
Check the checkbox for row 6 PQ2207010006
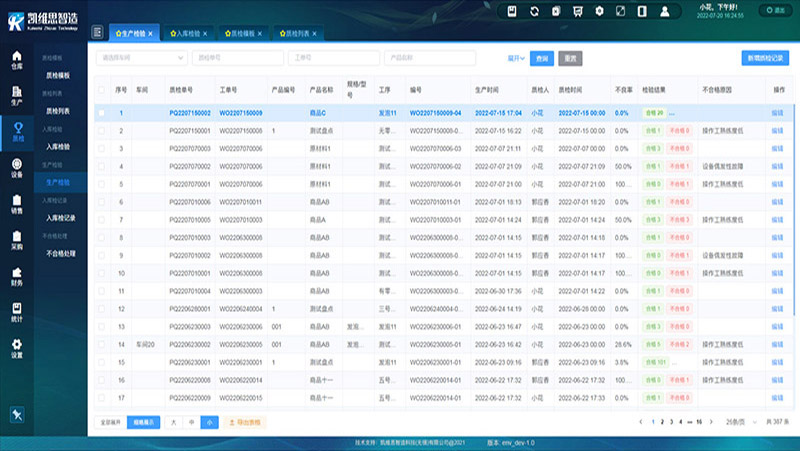(102, 202)
